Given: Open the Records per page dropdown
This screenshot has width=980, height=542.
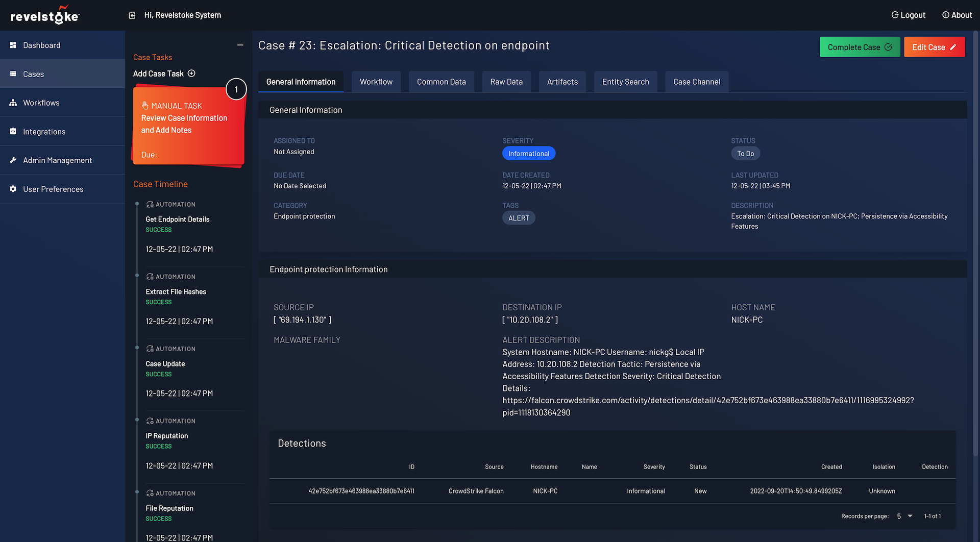Looking at the screenshot, I should [904, 516].
